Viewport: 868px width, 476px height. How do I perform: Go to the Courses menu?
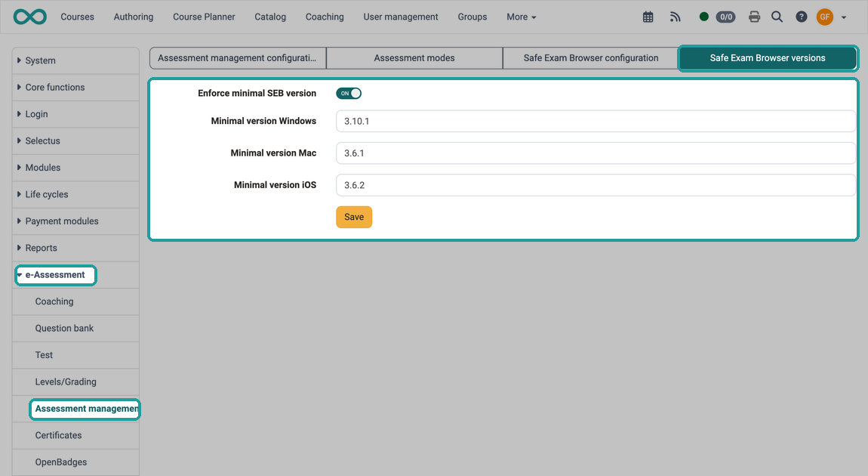pos(77,17)
